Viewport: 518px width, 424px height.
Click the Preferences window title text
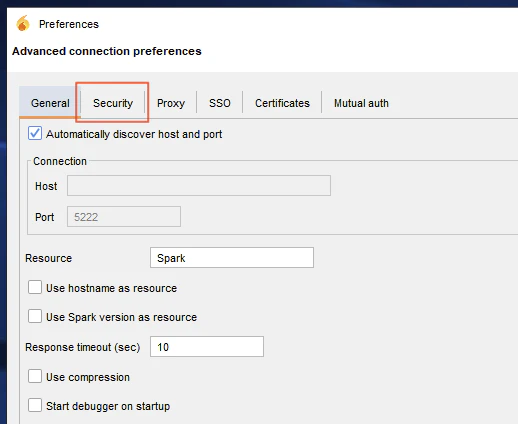pyautogui.click(x=69, y=24)
